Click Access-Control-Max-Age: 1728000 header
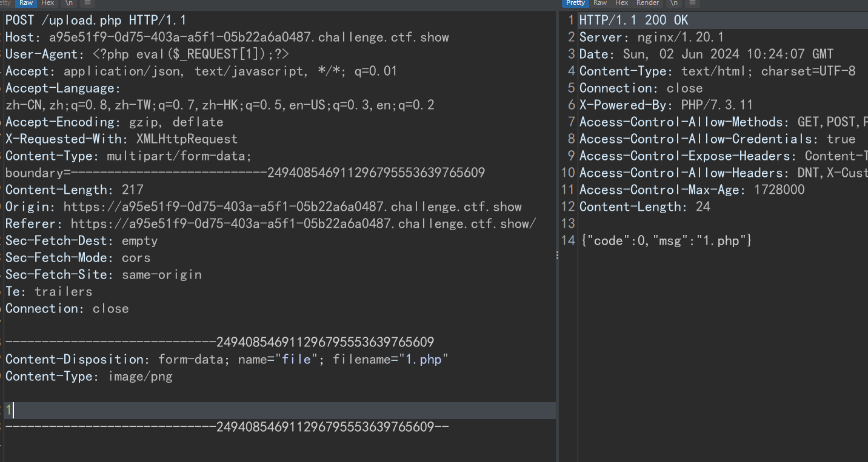Image resolution: width=868 pixels, height=462 pixels. tap(692, 190)
